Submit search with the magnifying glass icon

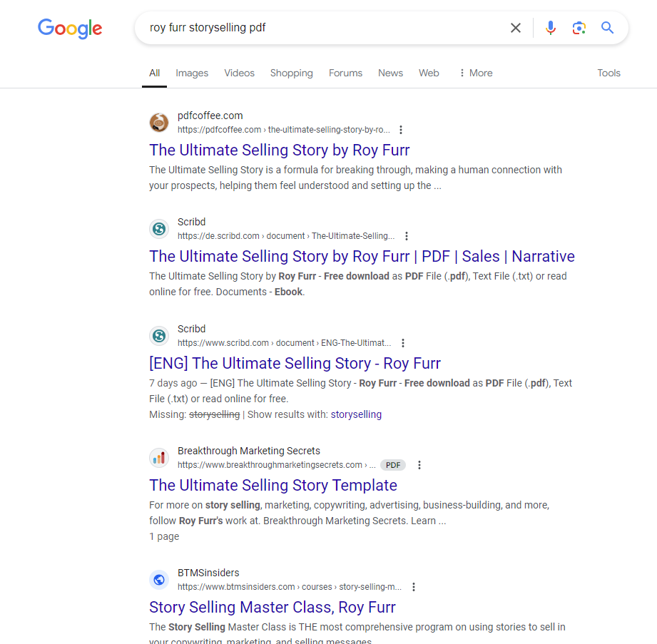point(607,28)
